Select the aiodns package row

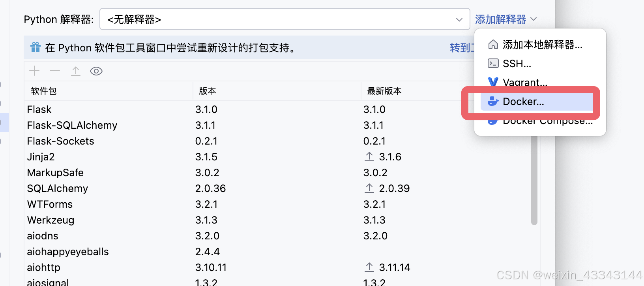click(277, 236)
